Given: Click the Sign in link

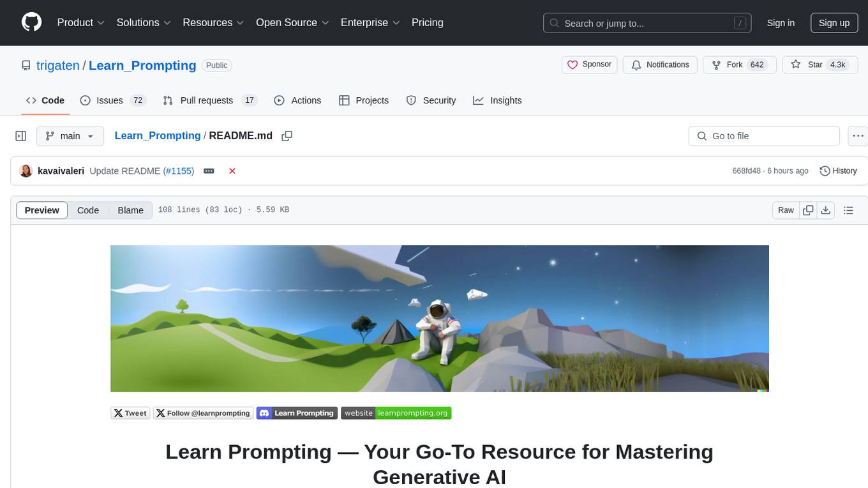Looking at the screenshot, I should 781,23.
